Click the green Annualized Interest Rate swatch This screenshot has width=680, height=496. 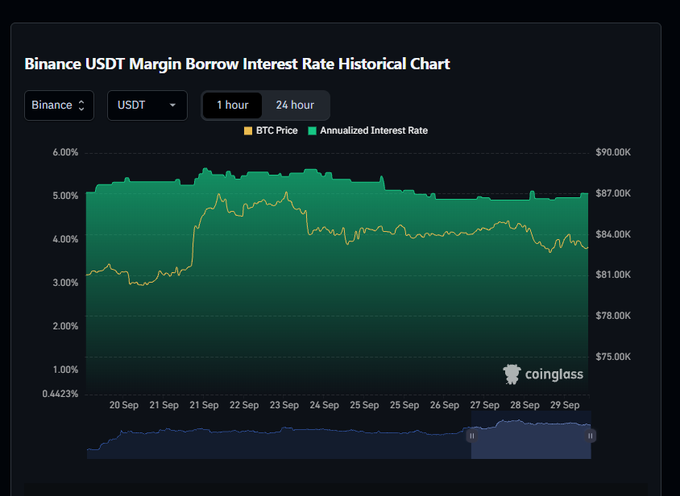[312, 131]
